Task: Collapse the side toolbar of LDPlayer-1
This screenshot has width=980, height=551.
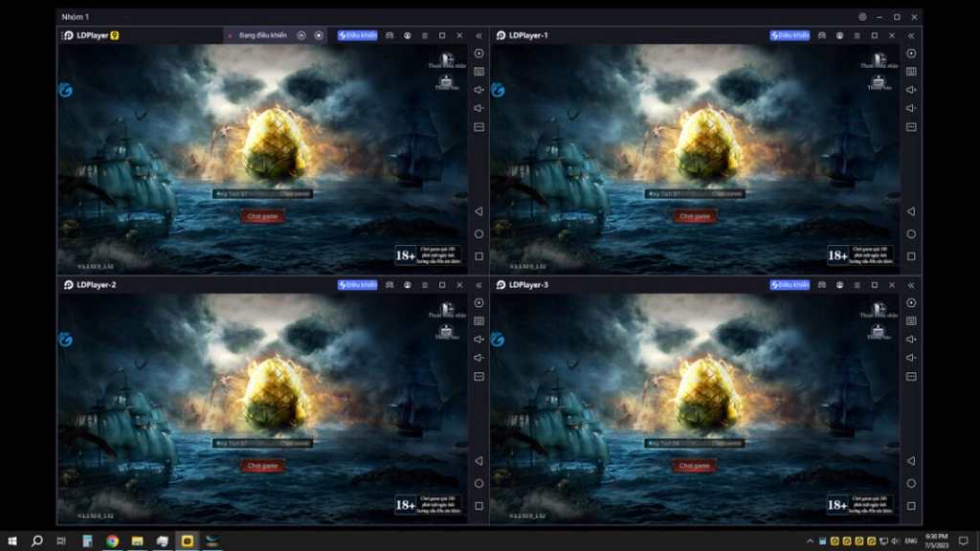Action: tap(911, 35)
